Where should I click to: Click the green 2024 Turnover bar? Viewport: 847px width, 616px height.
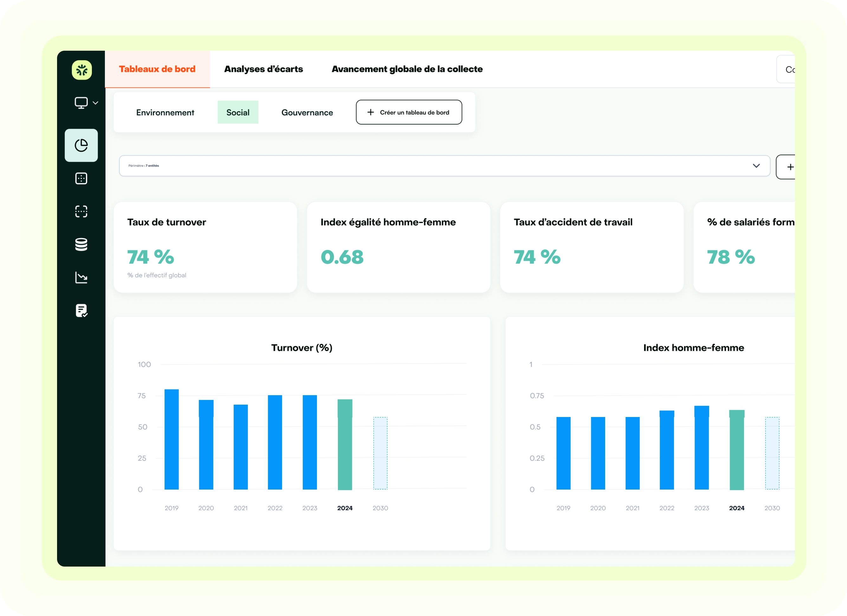click(x=345, y=444)
